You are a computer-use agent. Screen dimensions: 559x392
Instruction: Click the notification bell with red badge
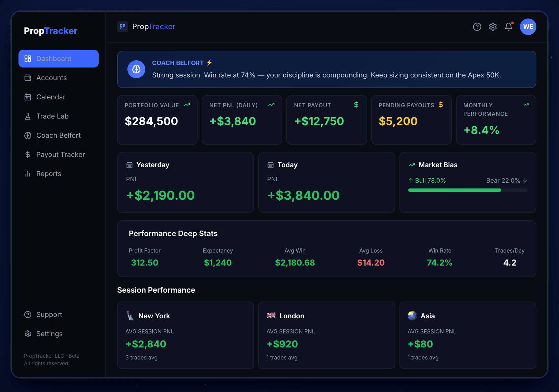508,26
